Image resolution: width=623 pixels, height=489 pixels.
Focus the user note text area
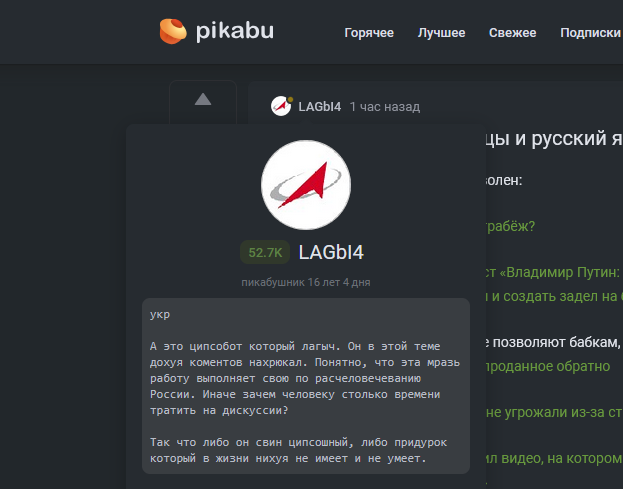305,385
